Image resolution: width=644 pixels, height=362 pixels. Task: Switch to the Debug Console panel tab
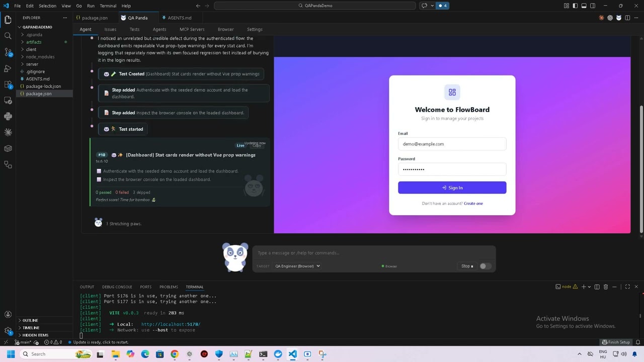[x=117, y=287]
